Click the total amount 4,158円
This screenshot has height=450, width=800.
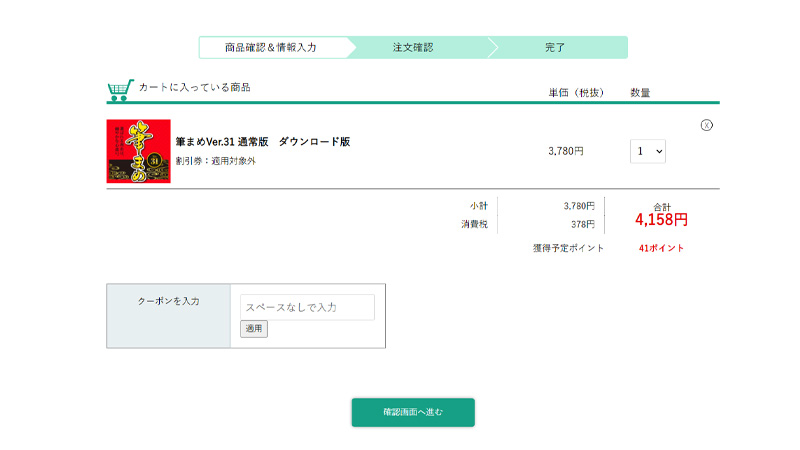pos(661,220)
